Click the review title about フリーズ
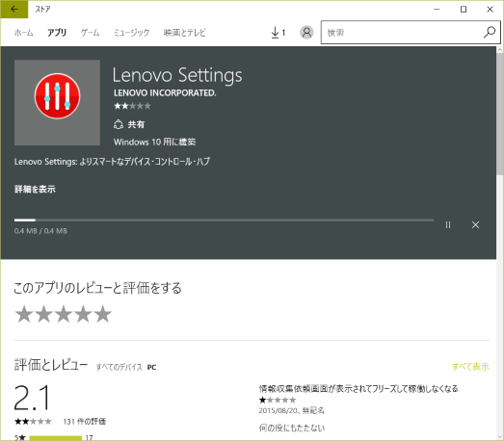 click(x=358, y=389)
